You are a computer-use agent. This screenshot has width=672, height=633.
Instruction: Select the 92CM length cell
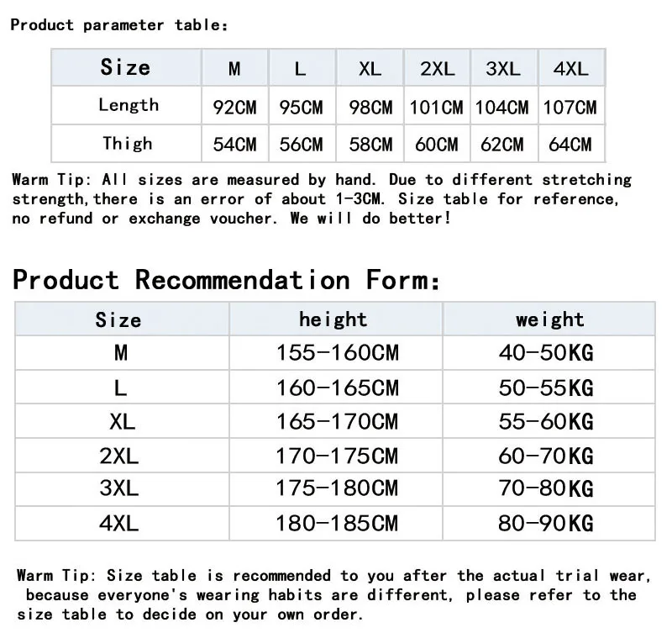click(x=235, y=107)
